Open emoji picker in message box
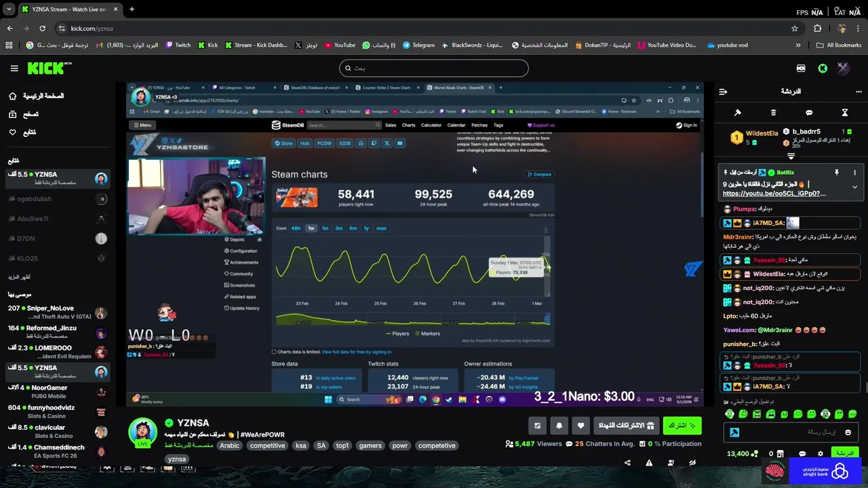The image size is (868, 488). click(849, 432)
